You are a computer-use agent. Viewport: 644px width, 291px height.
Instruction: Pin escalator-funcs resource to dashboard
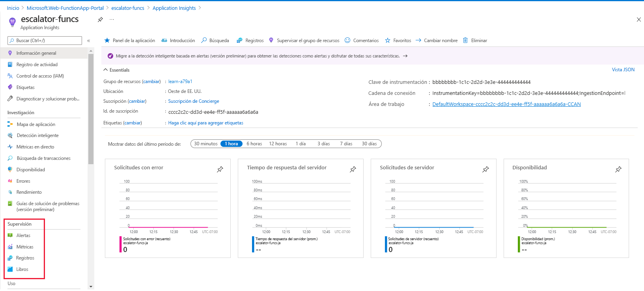(100, 19)
